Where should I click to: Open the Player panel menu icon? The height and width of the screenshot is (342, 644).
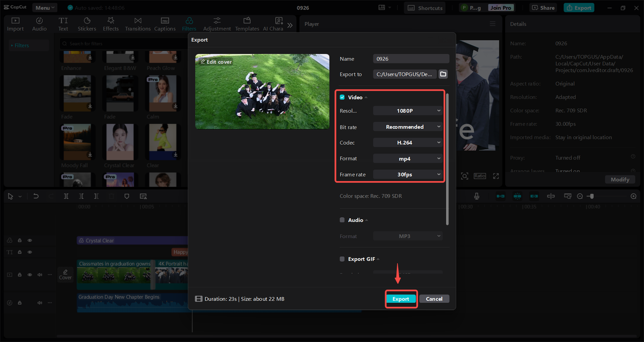point(493,24)
